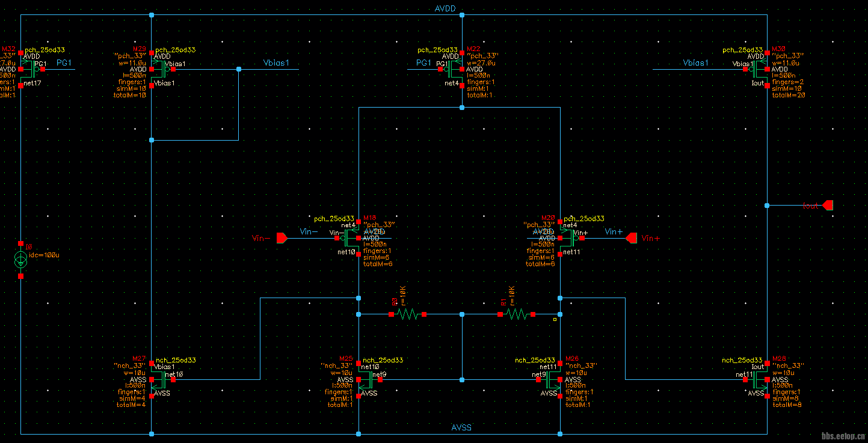Click the red Vin+ pin name text
This screenshot has width=868, height=443.
pos(651,239)
